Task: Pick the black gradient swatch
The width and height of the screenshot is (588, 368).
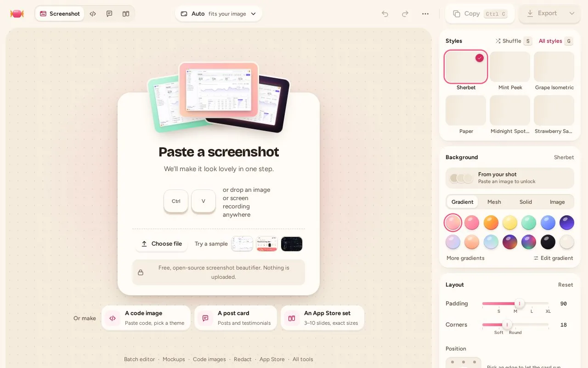Action: pyautogui.click(x=548, y=242)
